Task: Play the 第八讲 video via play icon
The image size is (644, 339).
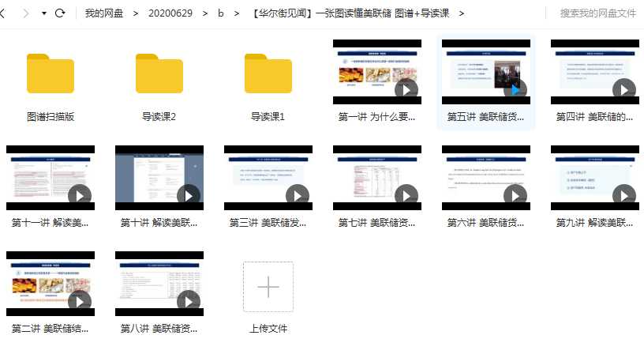Action: click(189, 301)
